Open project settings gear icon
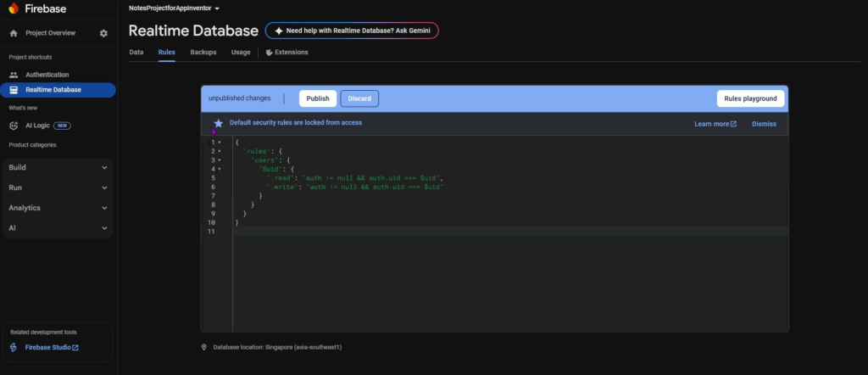 (x=103, y=33)
